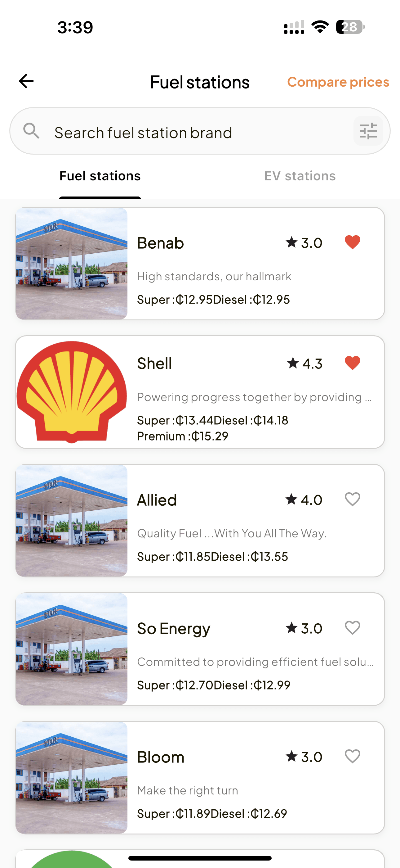Click the Shell star rating icon
This screenshot has width=400, height=868.
click(x=293, y=363)
